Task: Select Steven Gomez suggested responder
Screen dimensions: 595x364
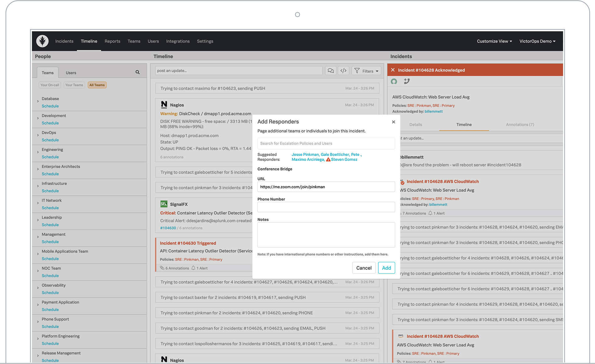Action: click(x=344, y=159)
